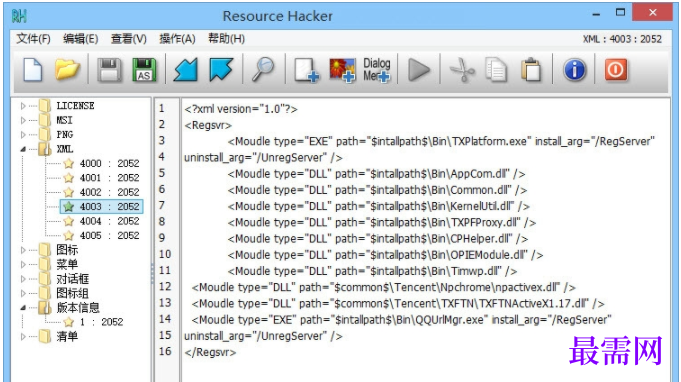The width and height of the screenshot is (681, 382).
Task: Click the XML : 4003 : 2052 status text
Action: [x=622, y=39]
